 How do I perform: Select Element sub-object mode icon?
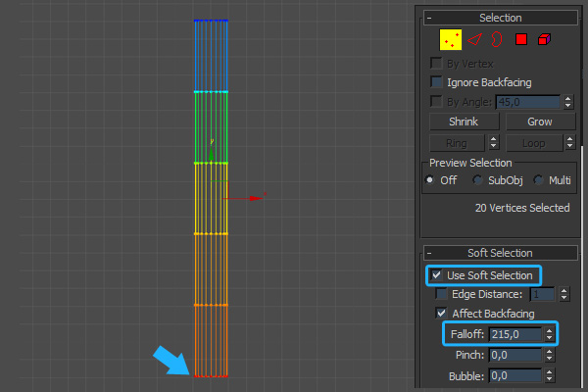click(544, 40)
